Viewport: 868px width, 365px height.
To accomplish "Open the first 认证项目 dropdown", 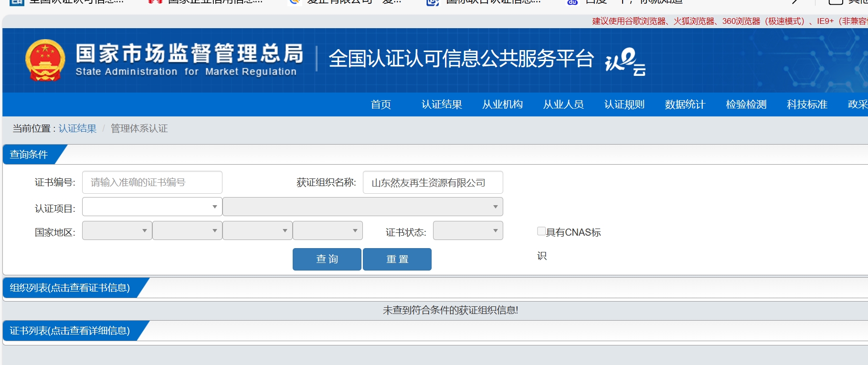I will point(152,207).
